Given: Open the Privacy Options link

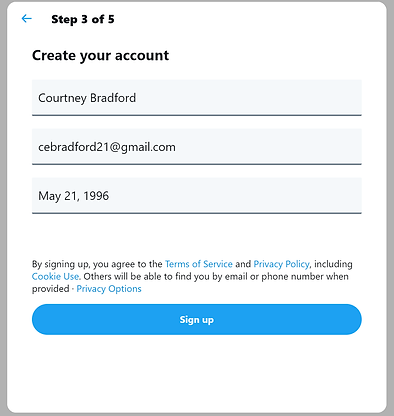Looking at the screenshot, I should tap(109, 289).
